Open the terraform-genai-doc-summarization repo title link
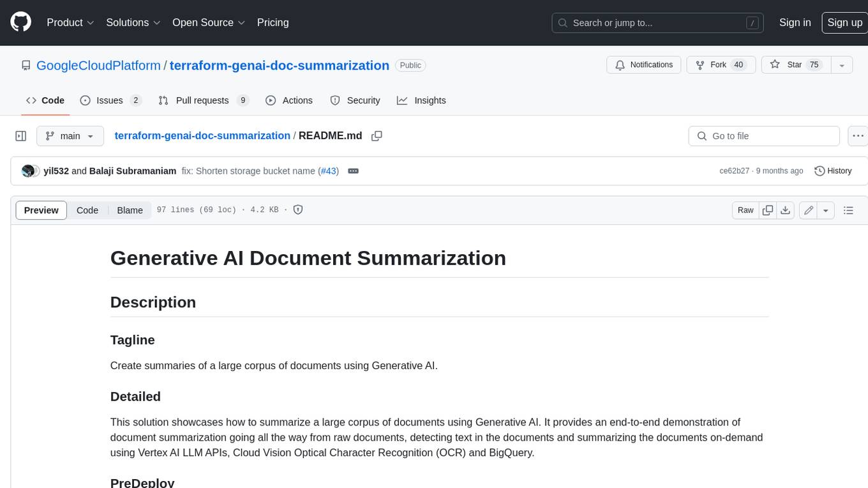 280,65
